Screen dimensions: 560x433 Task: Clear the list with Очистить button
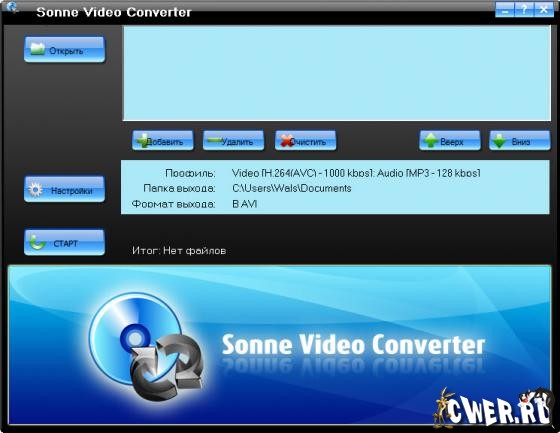(305, 140)
